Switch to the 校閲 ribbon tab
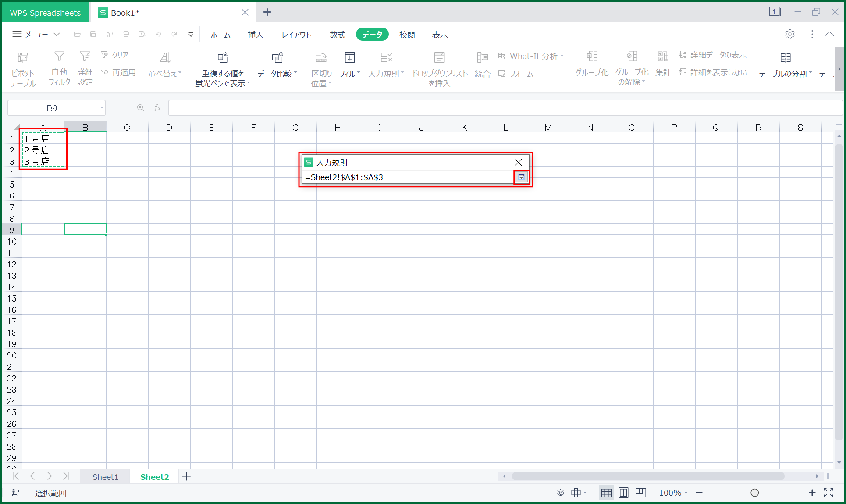Image resolution: width=846 pixels, height=504 pixels. (x=407, y=35)
